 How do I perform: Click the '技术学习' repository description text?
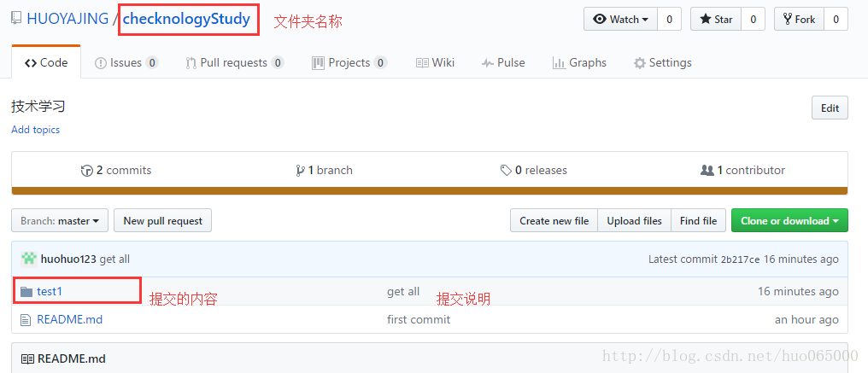[x=38, y=106]
